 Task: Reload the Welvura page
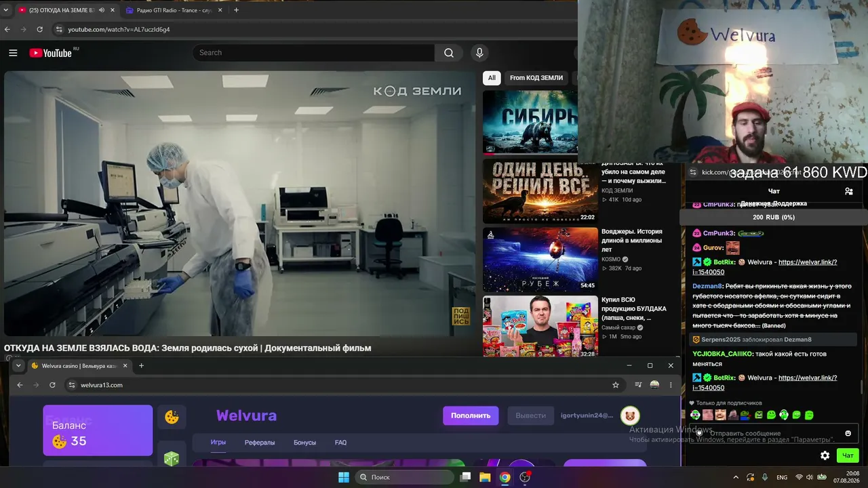tap(52, 385)
